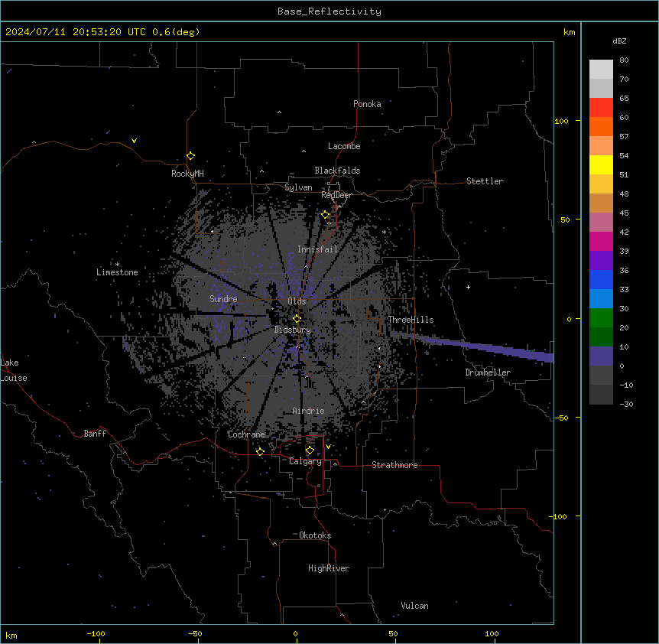Viewport: 659px width, 644px height.
Task: Select the royal blue 36-33 dBZ swatch
Action: click(601, 279)
